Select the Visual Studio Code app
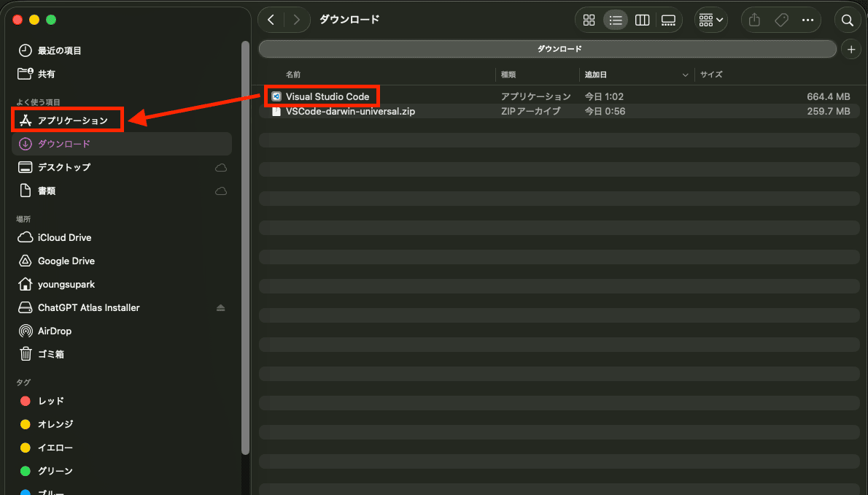868x495 pixels. [327, 96]
